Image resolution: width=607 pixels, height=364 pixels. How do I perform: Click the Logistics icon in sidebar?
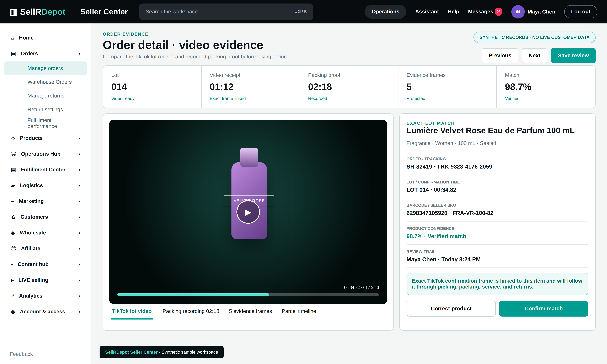(13, 186)
